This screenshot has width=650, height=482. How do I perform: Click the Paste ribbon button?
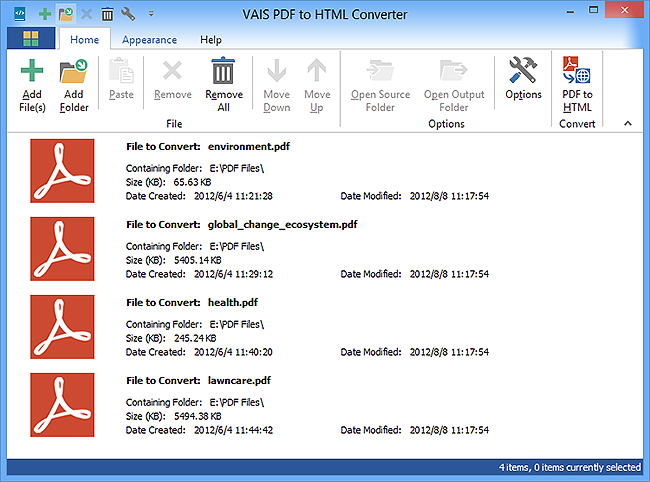[x=121, y=79]
